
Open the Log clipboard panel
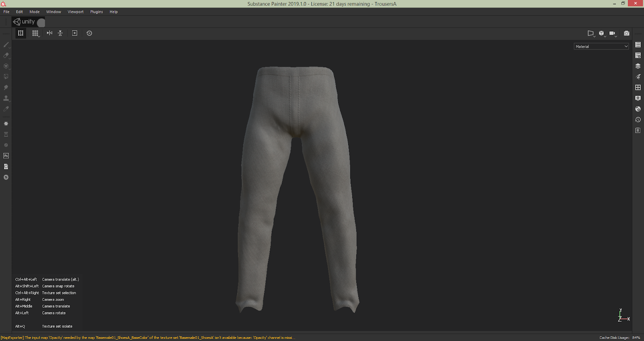638,130
